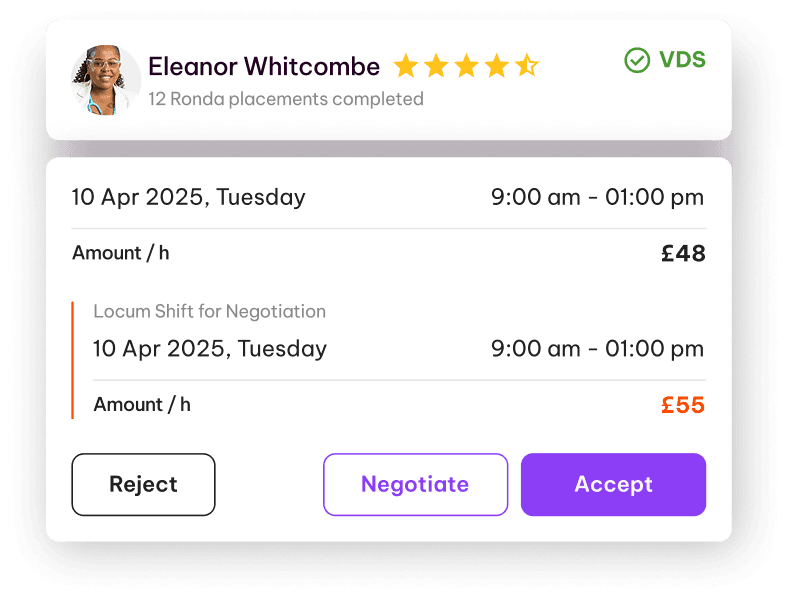This screenshot has width=791, height=599.
Task: Click the second rating star
Action: click(x=436, y=66)
